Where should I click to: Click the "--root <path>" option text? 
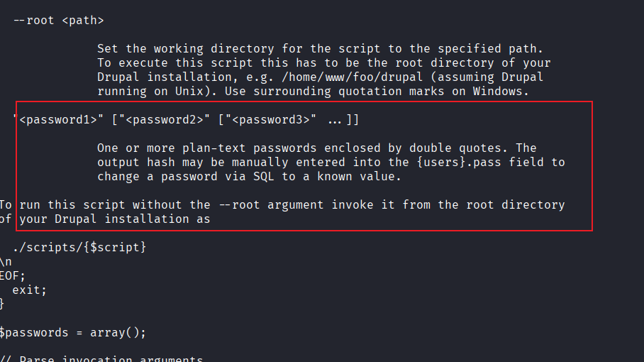click(x=57, y=21)
